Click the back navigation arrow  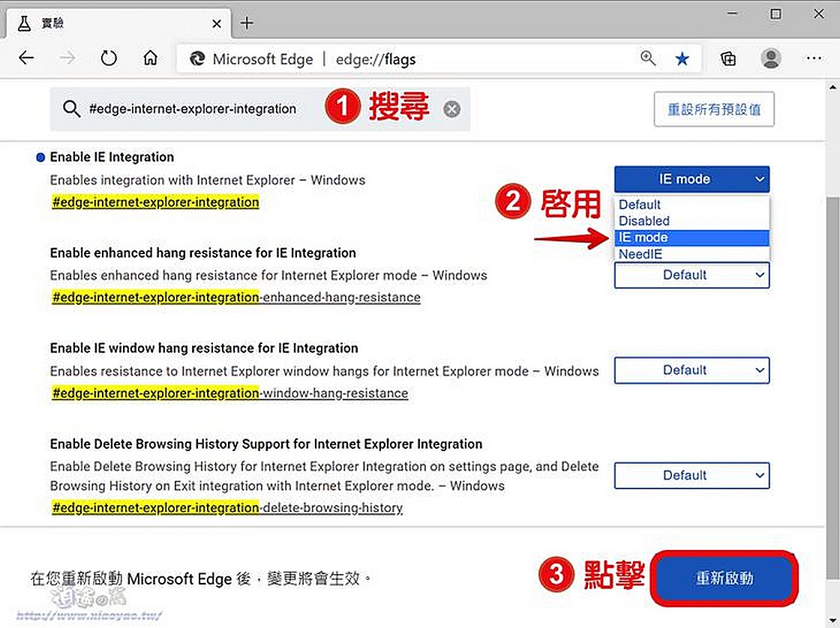point(26,58)
